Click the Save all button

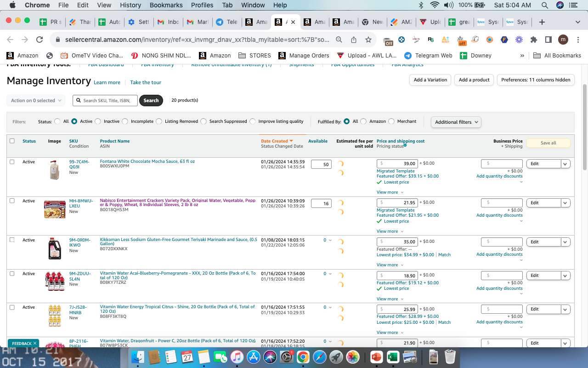tap(548, 143)
